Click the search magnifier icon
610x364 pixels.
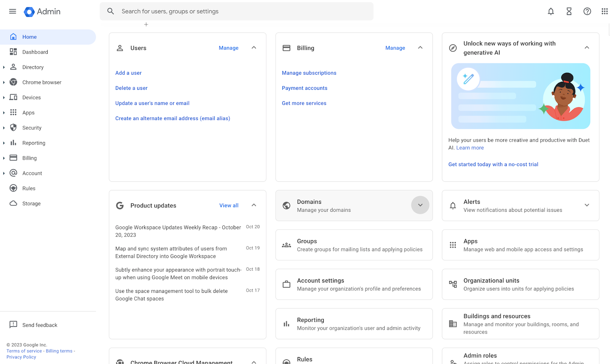pyautogui.click(x=111, y=11)
